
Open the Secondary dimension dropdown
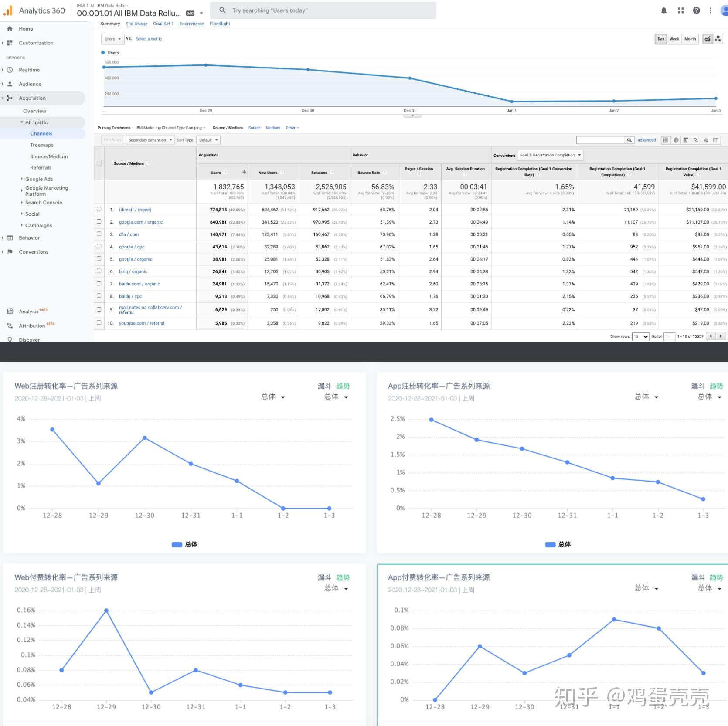150,140
